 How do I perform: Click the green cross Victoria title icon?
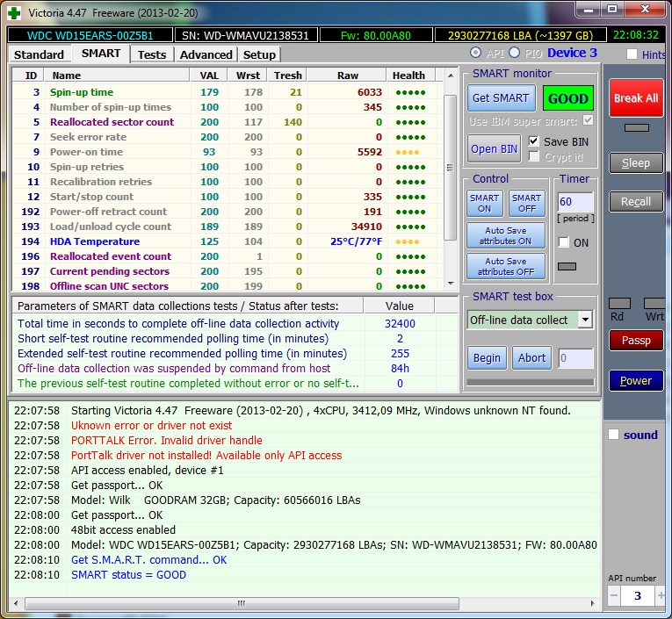click(12, 13)
